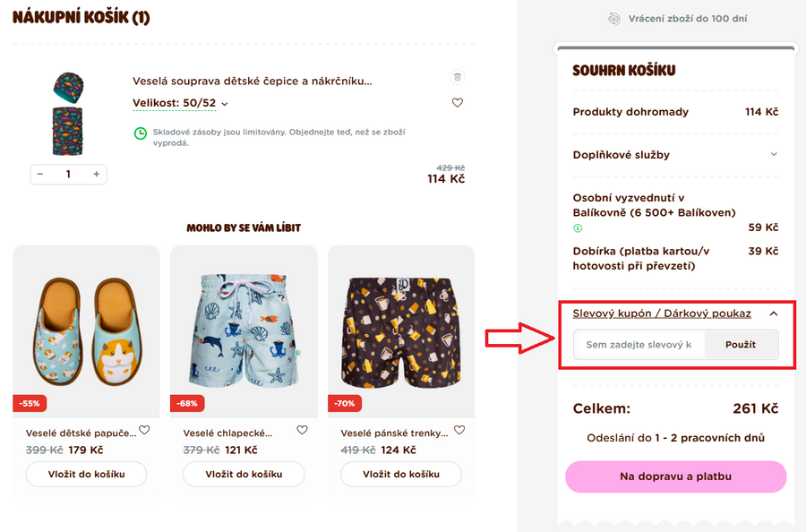Favorite the children's slippers product
Viewport: 806px width, 532px height.
click(x=144, y=430)
